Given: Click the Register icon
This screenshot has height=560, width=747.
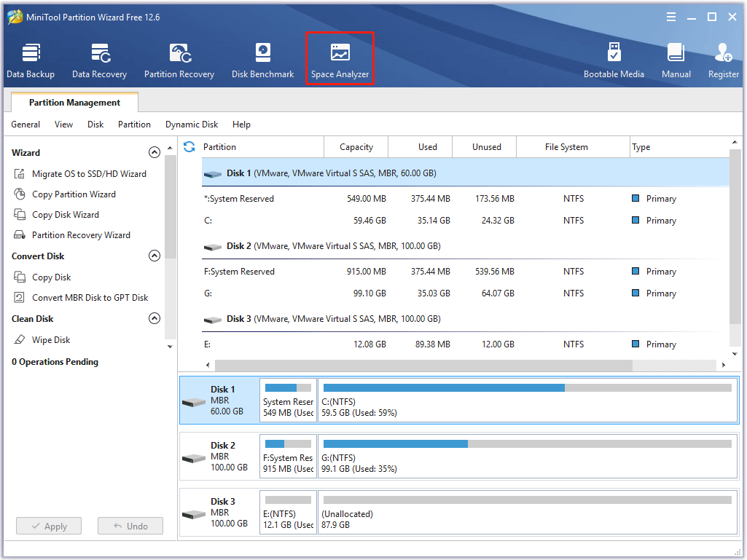Looking at the screenshot, I should 723,53.
